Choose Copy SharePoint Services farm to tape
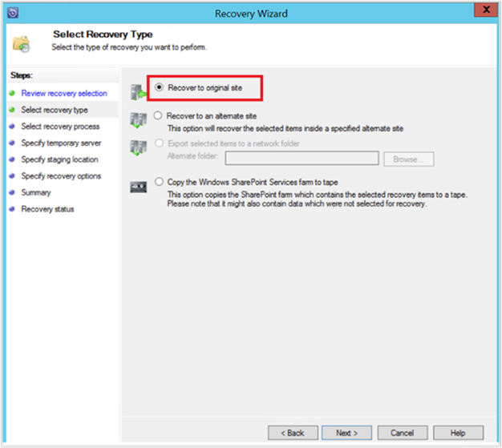The width and height of the screenshot is (502, 448). [x=159, y=182]
